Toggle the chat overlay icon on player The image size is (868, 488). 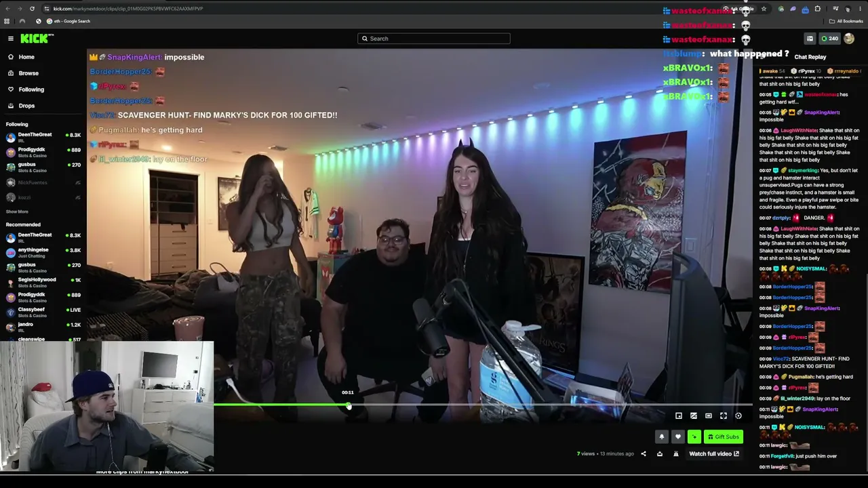[694, 416]
